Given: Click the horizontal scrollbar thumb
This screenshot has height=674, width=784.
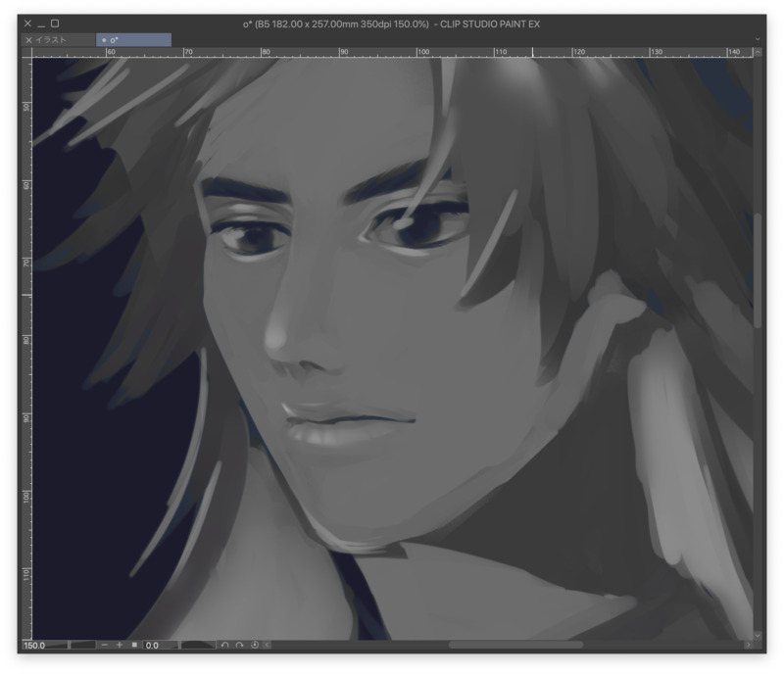Looking at the screenshot, I should click(515, 645).
